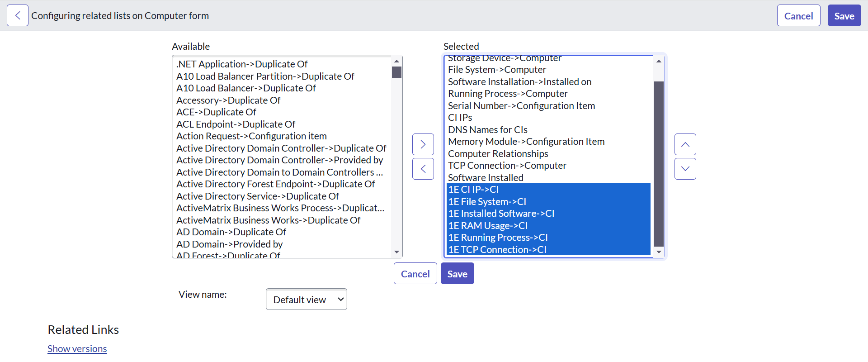Image resolution: width=868 pixels, height=362 pixels.
Task: Select Accessory->Duplicate Of in Available list
Action: pyautogui.click(x=228, y=100)
